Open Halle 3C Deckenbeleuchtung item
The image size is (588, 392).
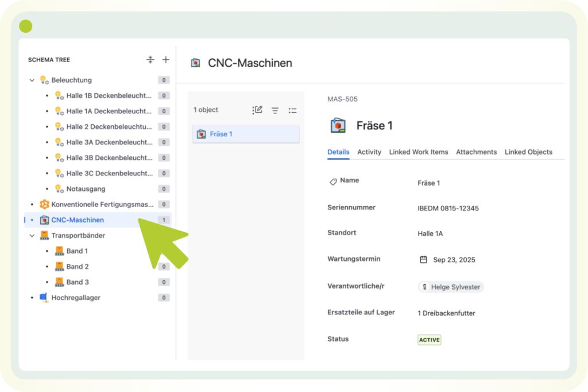point(110,173)
